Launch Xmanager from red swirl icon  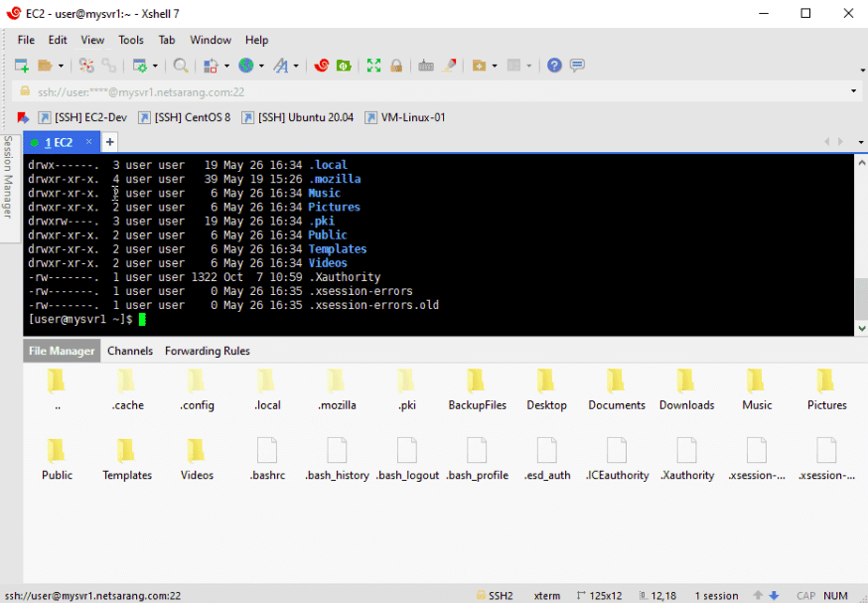tap(321, 66)
